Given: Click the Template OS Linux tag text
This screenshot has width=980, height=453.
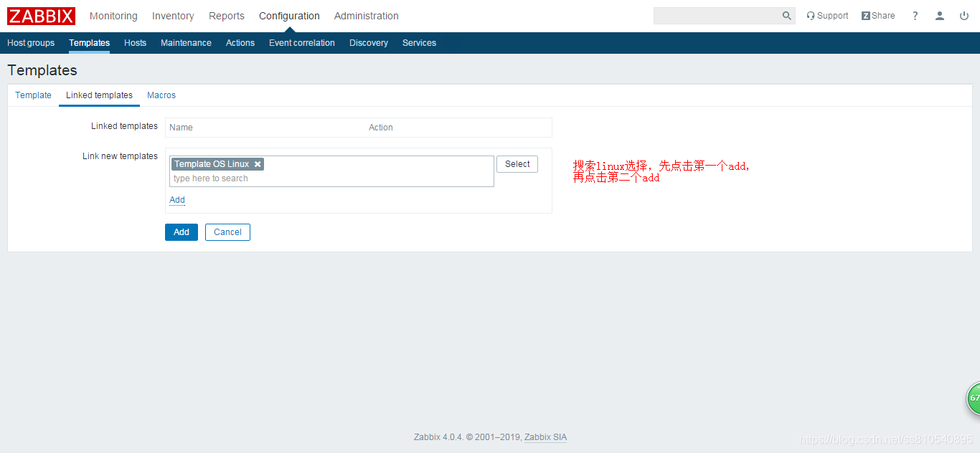Looking at the screenshot, I should click(212, 164).
